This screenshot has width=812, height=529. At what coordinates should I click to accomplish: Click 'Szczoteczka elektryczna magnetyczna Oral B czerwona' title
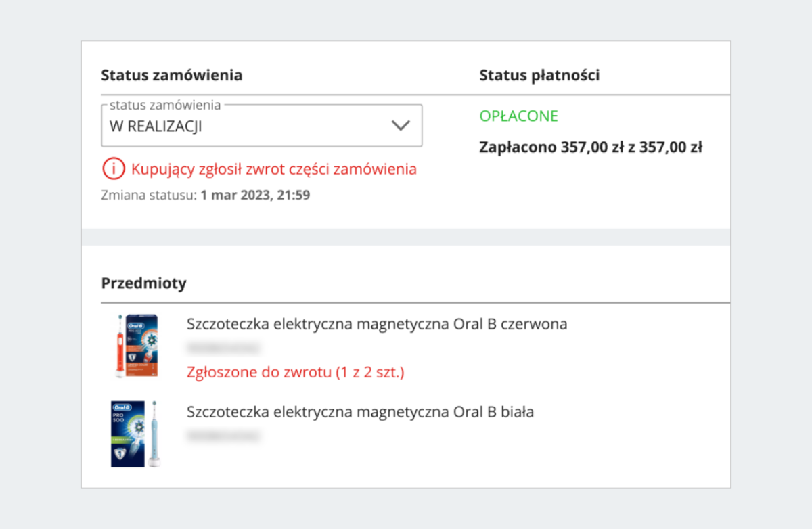377,324
